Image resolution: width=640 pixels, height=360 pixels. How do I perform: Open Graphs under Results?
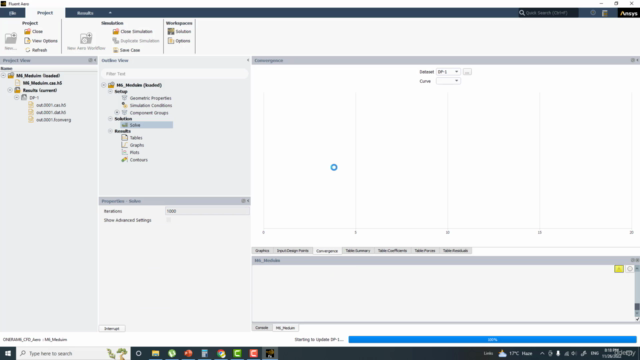click(137, 145)
